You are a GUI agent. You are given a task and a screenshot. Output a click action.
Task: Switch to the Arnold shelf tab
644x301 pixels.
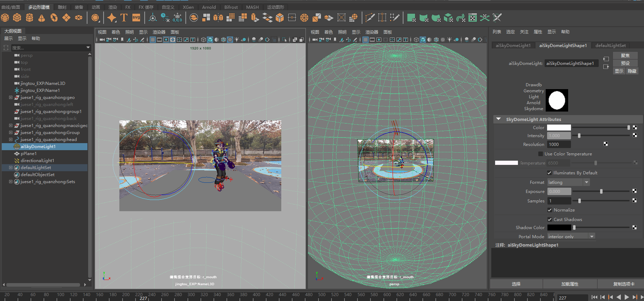(209, 7)
